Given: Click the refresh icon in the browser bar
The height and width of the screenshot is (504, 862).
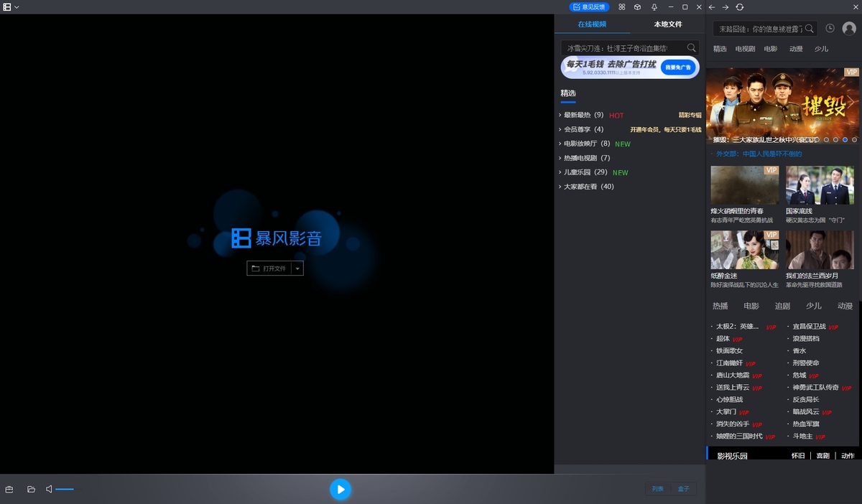Looking at the screenshot, I should 740,7.
